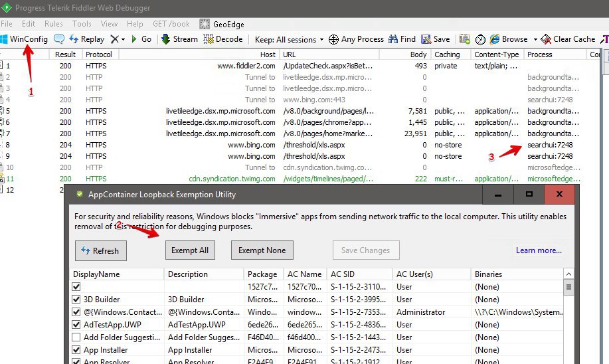Viewport: 609px width, 364px height.
Task: Click the session 3 row icon
Action: coord(1,88)
